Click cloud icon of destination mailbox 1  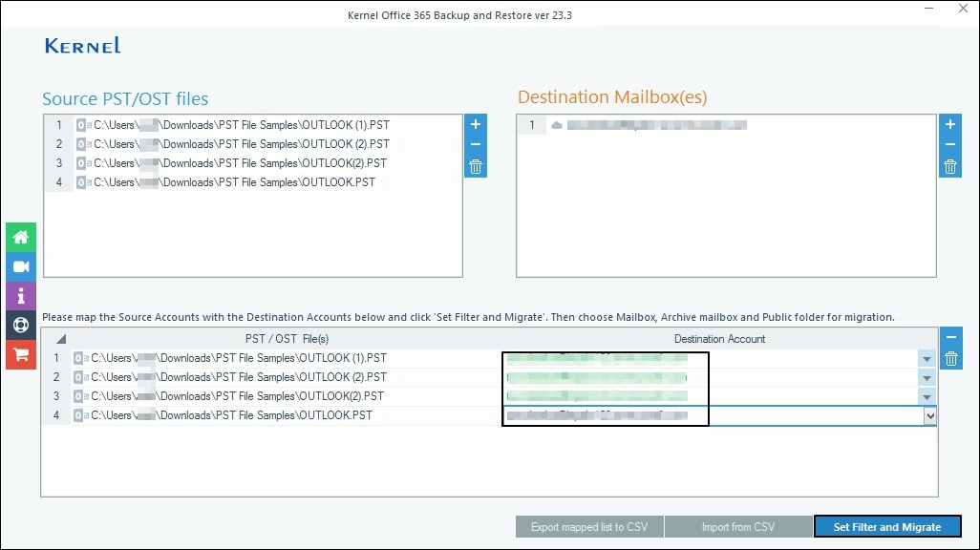click(556, 125)
